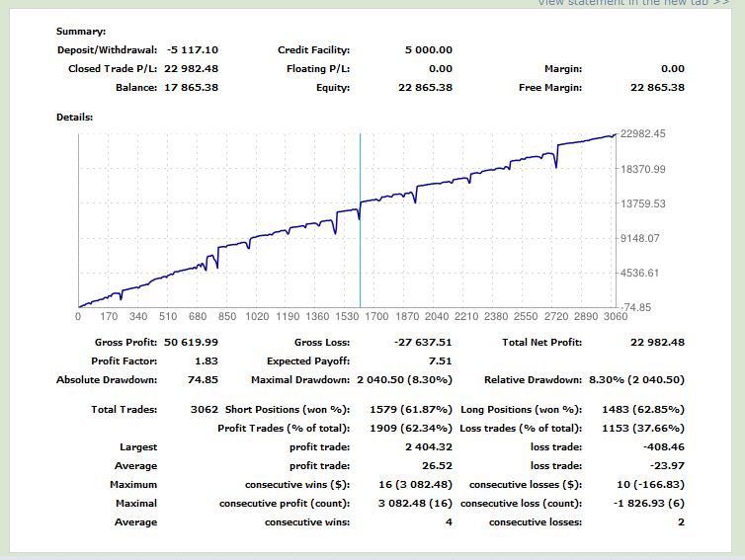Select the 'Details:' heading
The height and width of the screenshot is (560, 745).
click(74, 118)
